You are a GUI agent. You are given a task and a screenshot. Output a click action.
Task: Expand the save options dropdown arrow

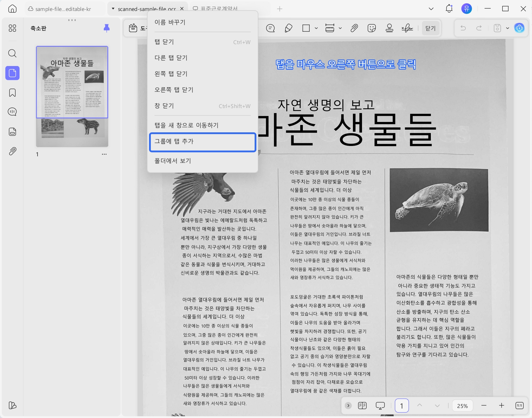coord(507,28)
